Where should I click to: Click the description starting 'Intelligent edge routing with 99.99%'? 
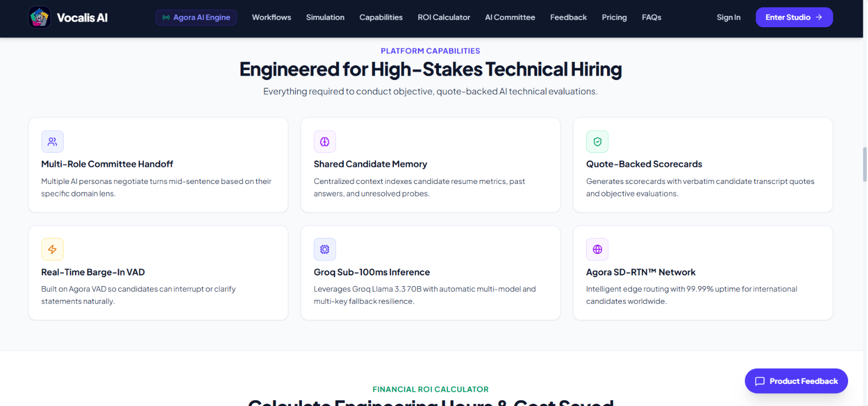coord(692,295)
